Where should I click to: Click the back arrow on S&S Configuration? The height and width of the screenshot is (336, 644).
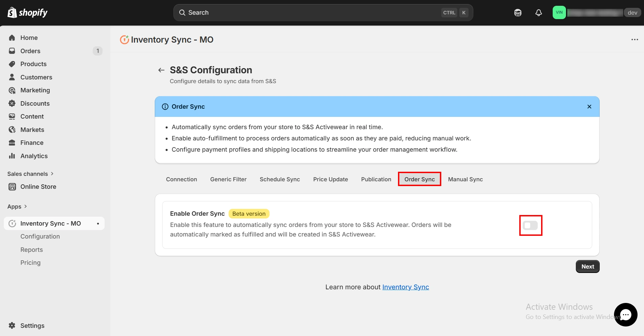click(x=161, y=70)
